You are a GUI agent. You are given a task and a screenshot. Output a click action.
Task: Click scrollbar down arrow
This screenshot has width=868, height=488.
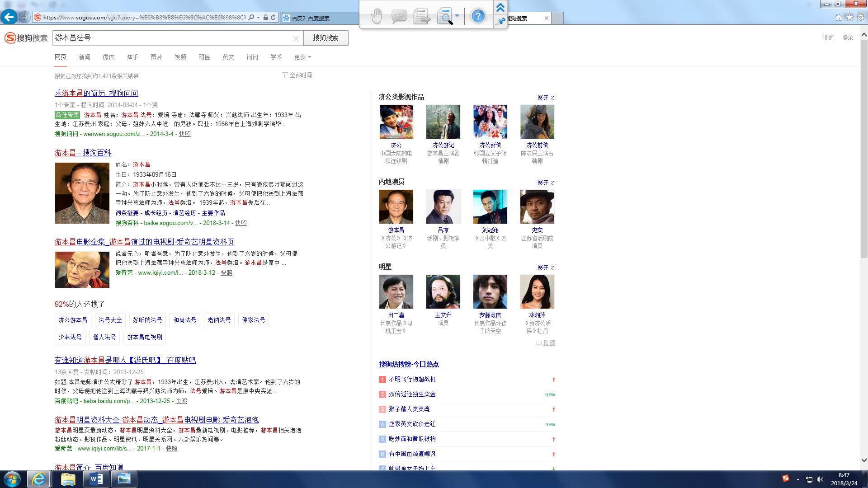(x=864, y=460)
